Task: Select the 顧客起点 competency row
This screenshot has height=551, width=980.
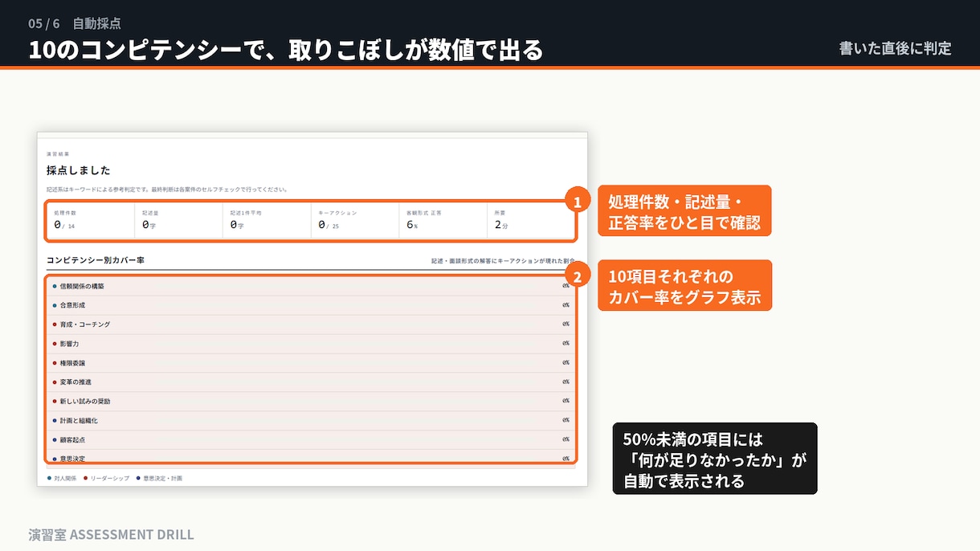Action: coord(311,439)
